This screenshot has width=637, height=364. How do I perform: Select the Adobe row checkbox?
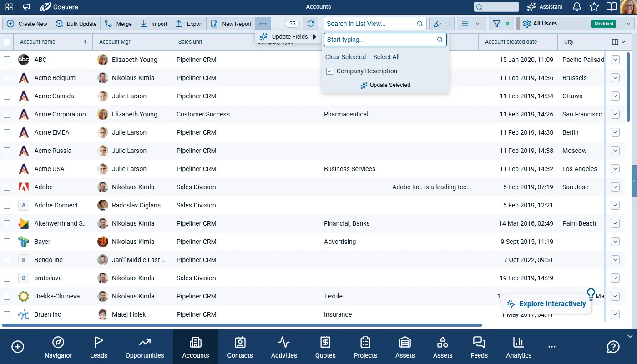[x=7, y=187]
